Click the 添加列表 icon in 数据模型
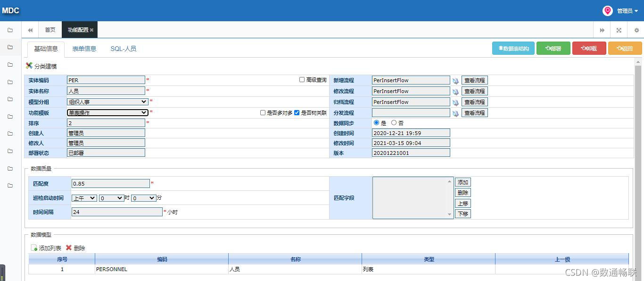644x281 pixels. coord(34,248)
